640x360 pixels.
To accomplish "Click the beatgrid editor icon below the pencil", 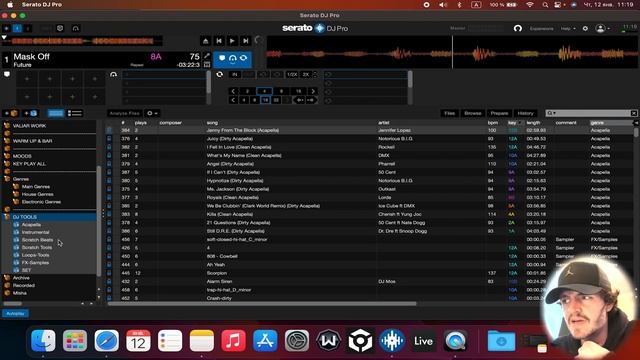I will coord(207,64).
